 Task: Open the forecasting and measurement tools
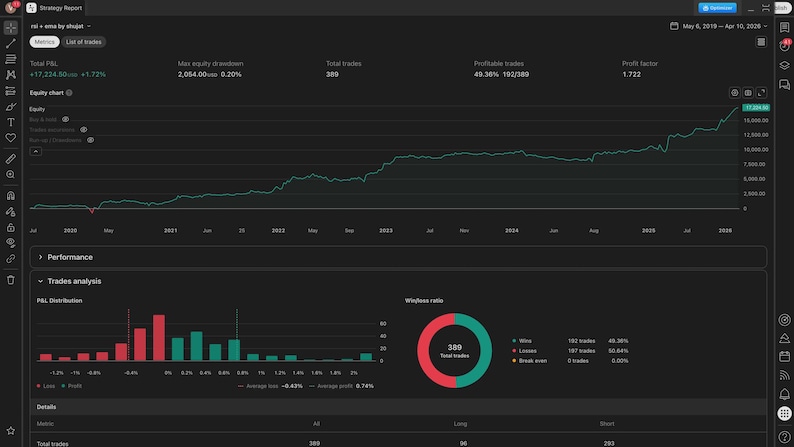11,91
